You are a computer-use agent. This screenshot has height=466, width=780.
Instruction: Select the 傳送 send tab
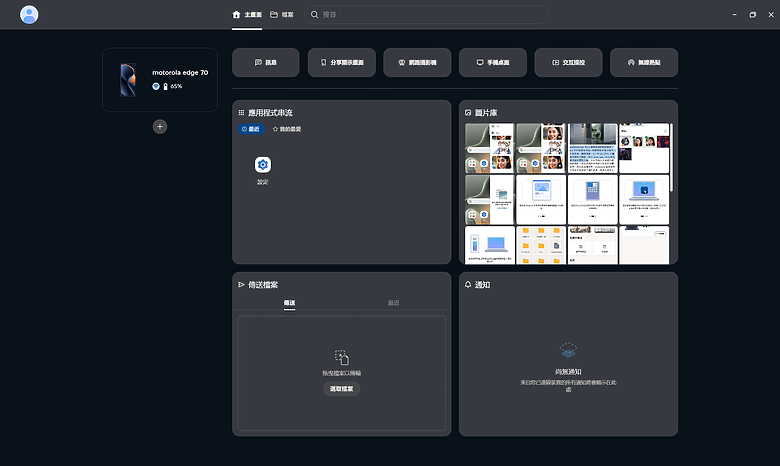290,302
